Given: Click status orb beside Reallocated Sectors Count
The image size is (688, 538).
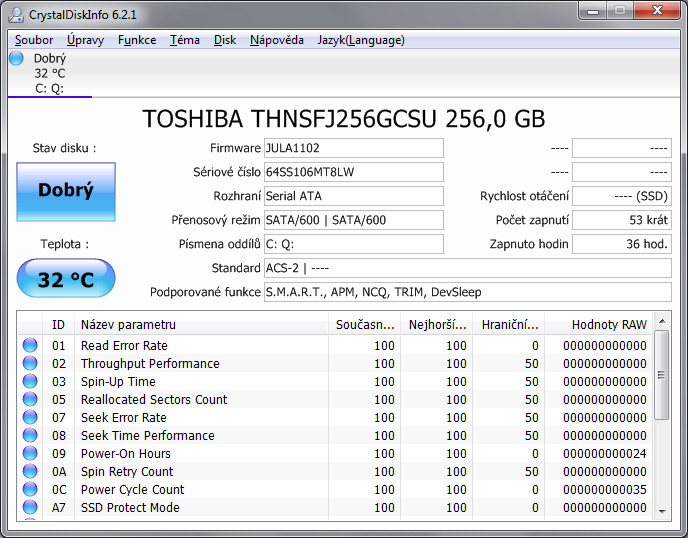Looking at the screenshot, I should click(x=30, y=400).
